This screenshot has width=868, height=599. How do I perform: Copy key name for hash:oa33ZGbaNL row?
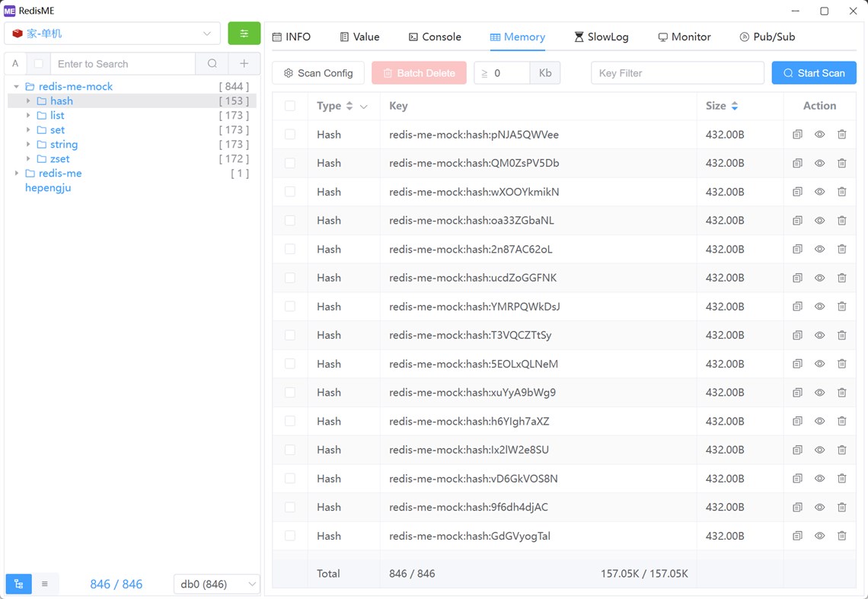(x=797, y=220)
